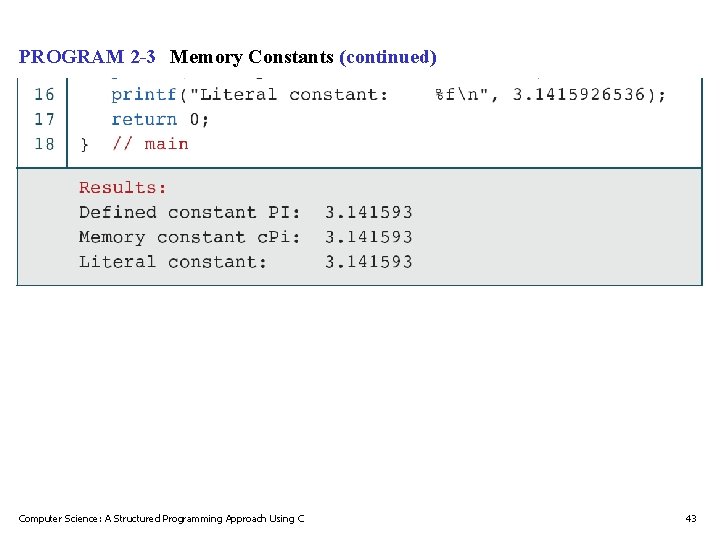Click the footer book title text
This screenshot has width=720, height=540.
(x=161, y=519)
